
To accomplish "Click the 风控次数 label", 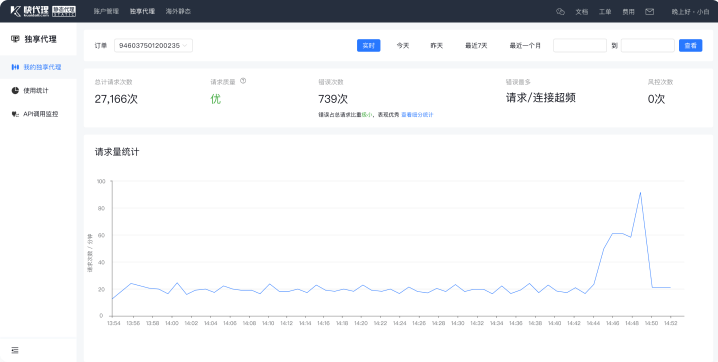I will coord(660,82).
